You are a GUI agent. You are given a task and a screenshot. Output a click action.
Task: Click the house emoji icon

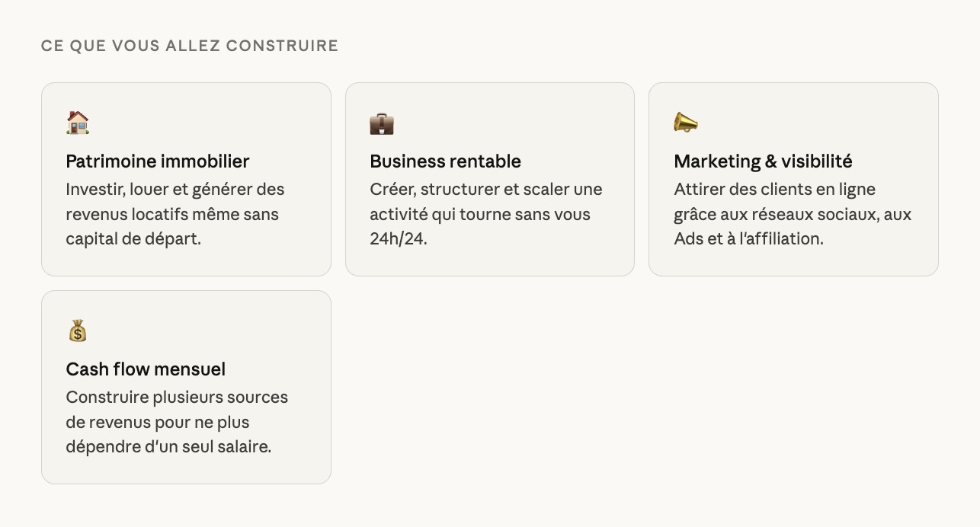point(78,123)
